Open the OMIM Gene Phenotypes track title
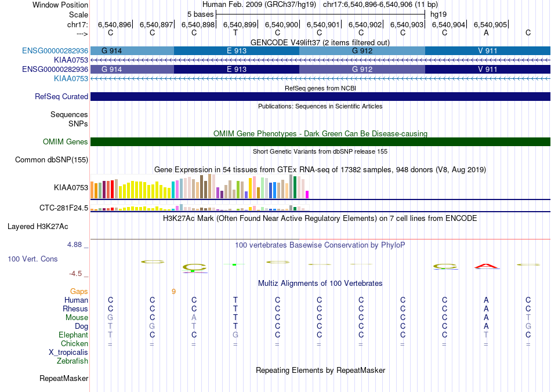The width and height of the screenshot is (551, 392). tap(320, 133)
